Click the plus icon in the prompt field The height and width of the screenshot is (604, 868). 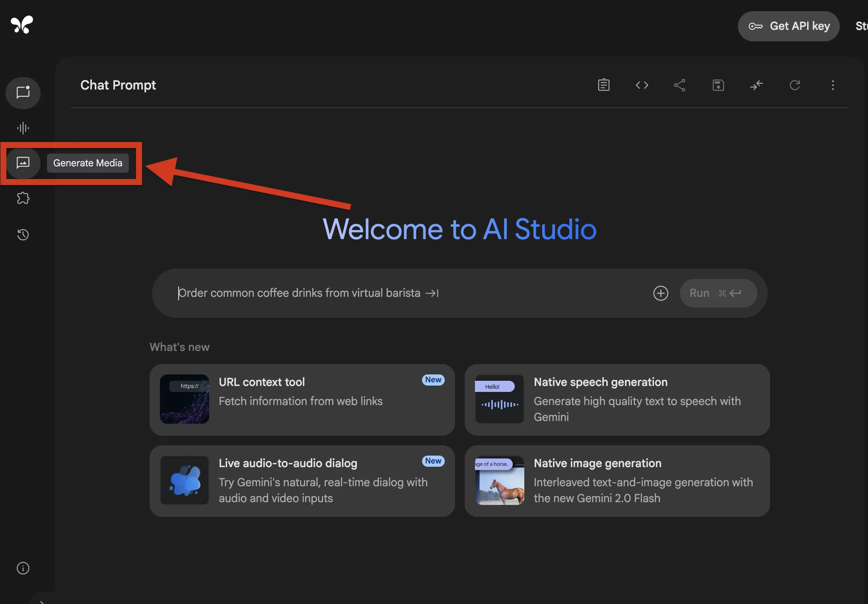click(x=660, y=293)
